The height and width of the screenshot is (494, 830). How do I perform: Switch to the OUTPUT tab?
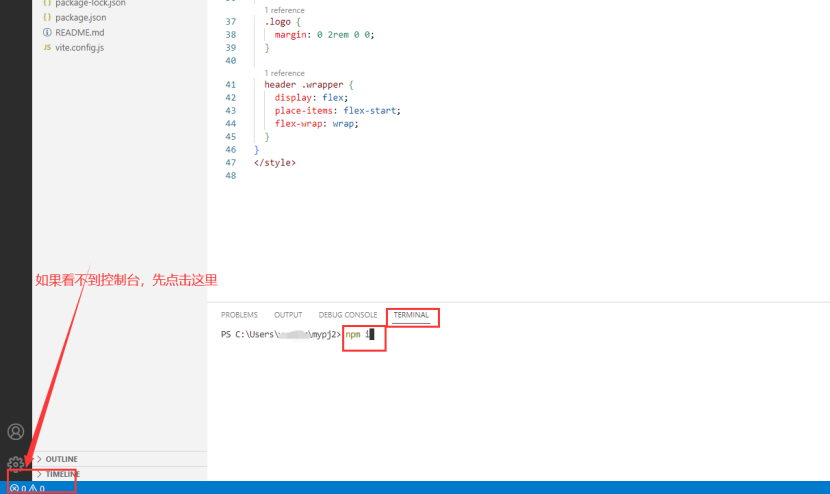(288, 315)
